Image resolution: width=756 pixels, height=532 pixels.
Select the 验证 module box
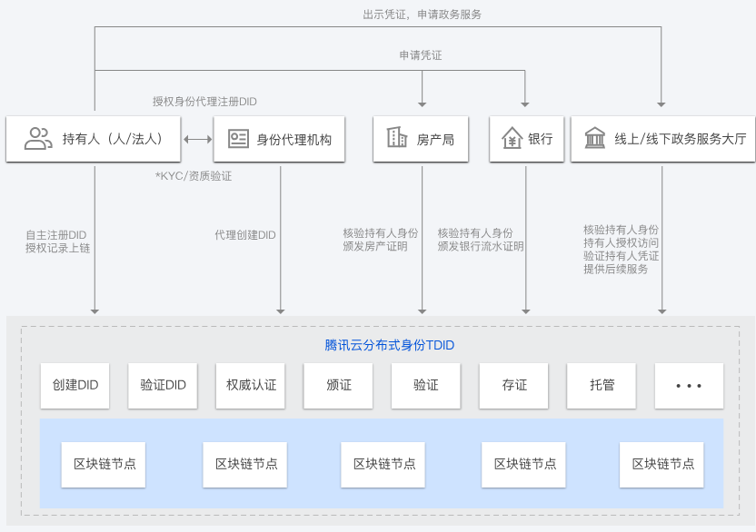[x=425, y=385]
